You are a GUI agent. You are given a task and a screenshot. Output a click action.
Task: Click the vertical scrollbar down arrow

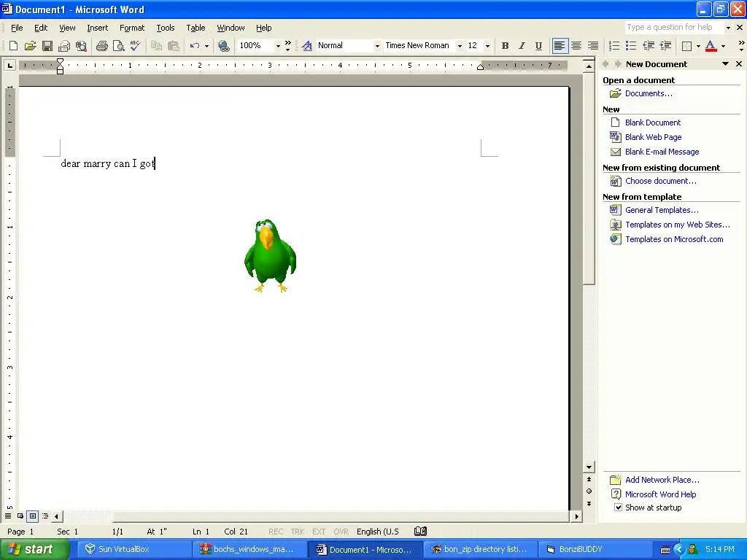coord(589,467)
